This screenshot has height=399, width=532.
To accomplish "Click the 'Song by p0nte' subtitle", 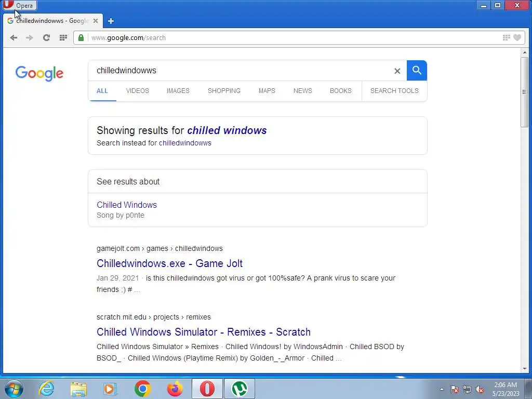I will tap(121, 215).
